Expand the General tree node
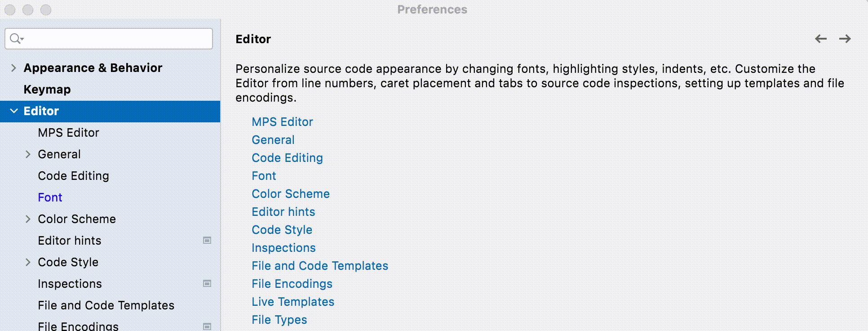 click(x=28, y=154)
